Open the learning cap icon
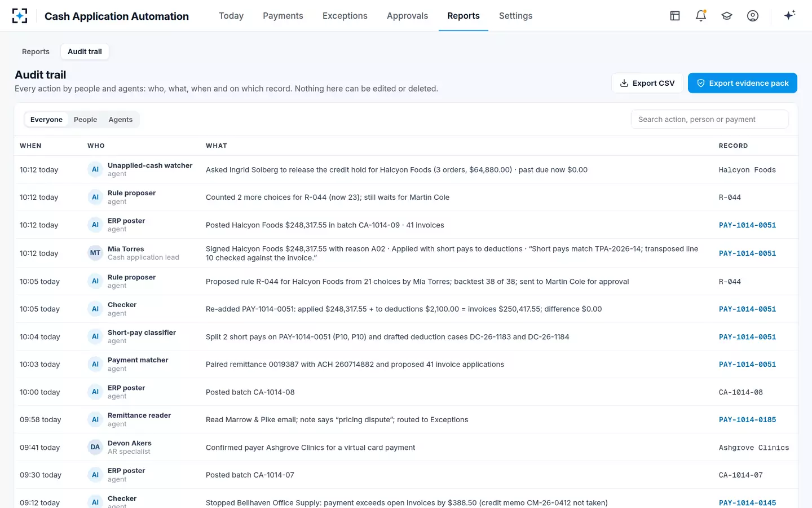This screenshot has height=508, width=812. [727, 16]
